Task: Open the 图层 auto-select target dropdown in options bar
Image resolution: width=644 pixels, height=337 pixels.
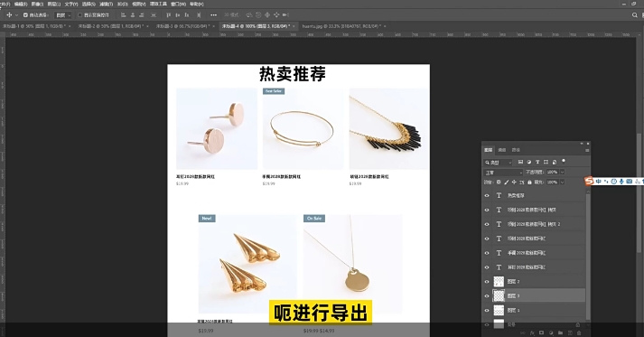Action: coord(63,14)
